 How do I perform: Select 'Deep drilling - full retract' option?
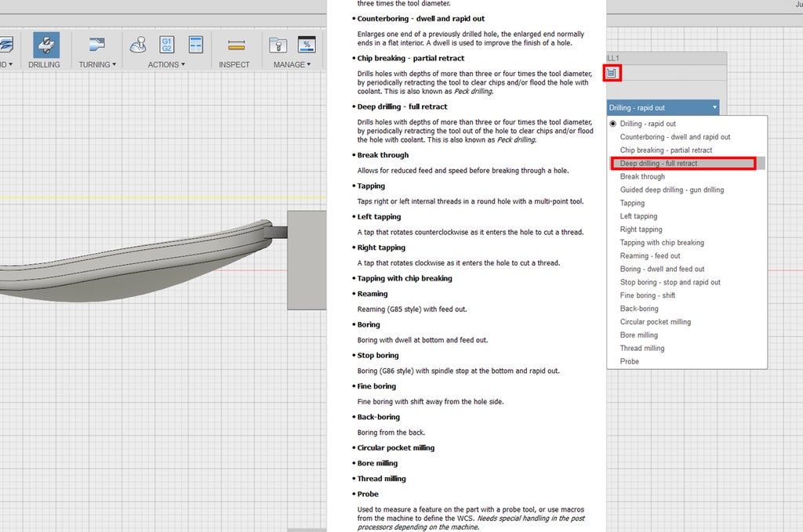(687, 163)
